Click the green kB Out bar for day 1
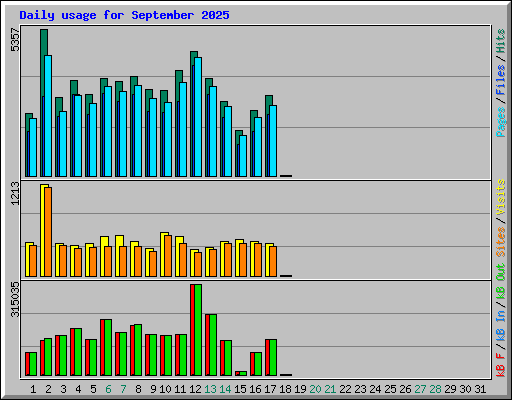Viewport: 512px width, 400px height. pos(33,364)
